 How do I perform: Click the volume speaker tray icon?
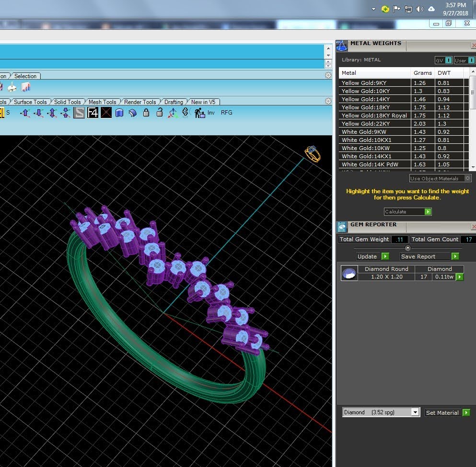[x=419, y=9]
